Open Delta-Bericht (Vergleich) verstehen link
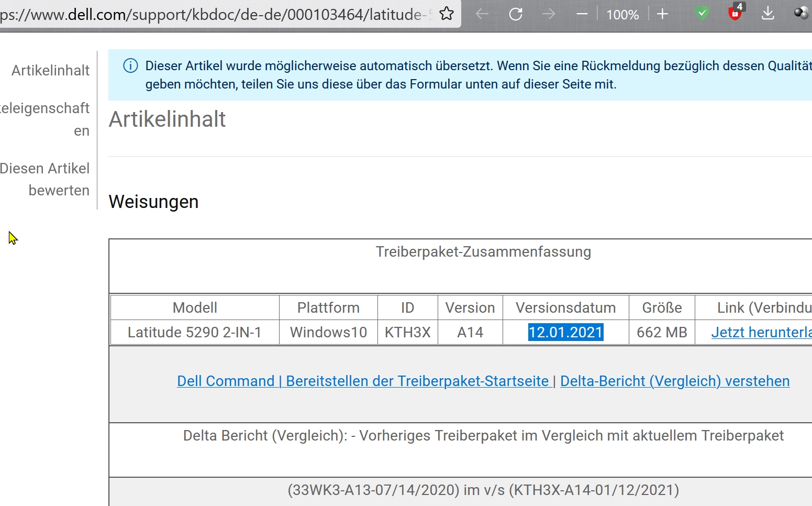Screen dimensions: 812x506 675,381
